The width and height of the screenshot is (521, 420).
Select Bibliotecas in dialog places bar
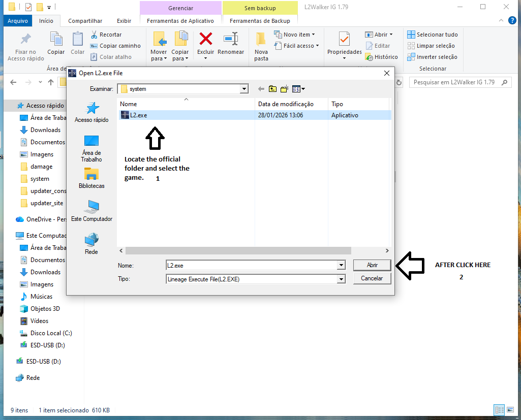coord(91,178)
